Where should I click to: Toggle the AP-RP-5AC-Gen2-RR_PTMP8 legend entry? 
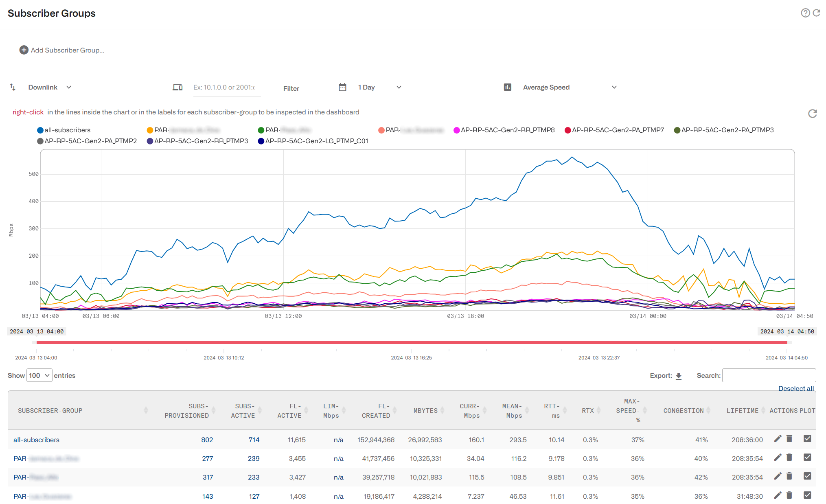(507, 130)
